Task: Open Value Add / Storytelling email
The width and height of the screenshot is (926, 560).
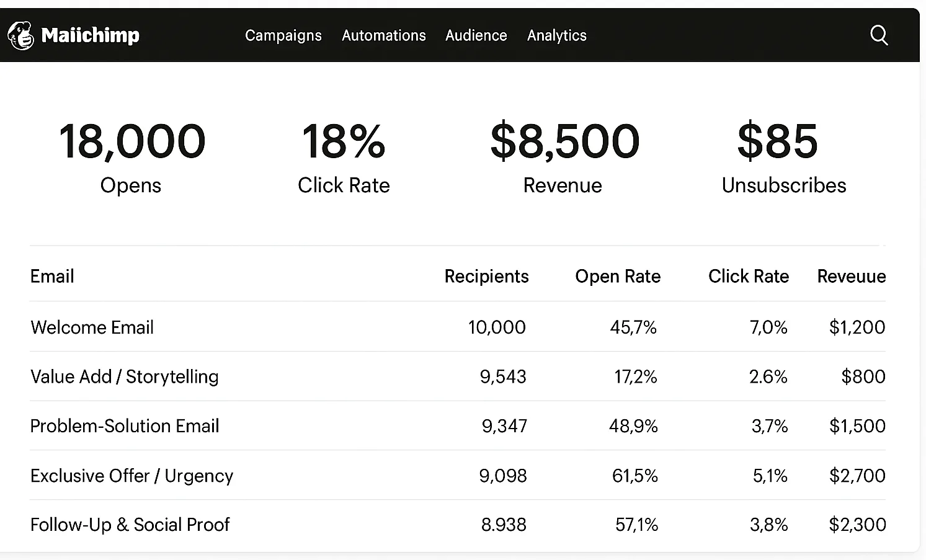Action: pos(124,376)
